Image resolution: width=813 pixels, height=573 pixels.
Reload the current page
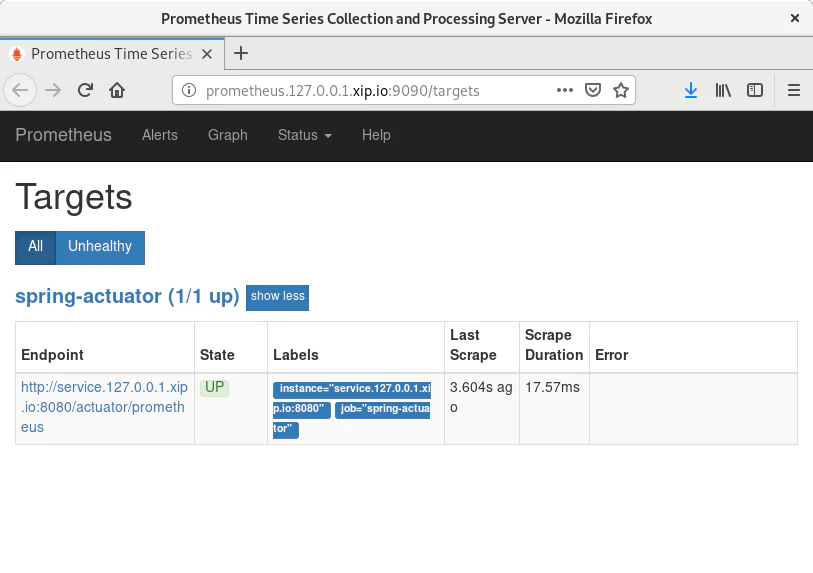pyautogui.click(x=86, y=90)
